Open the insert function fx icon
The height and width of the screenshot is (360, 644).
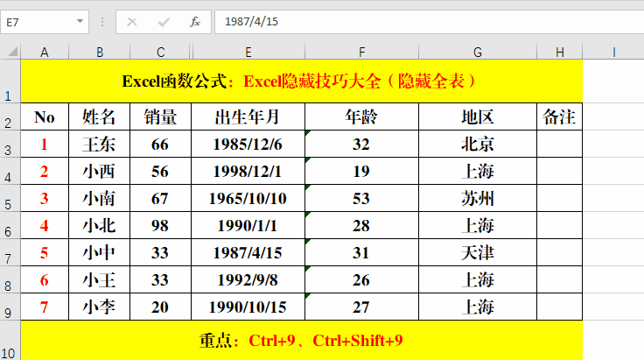click(x=194, y=22)
